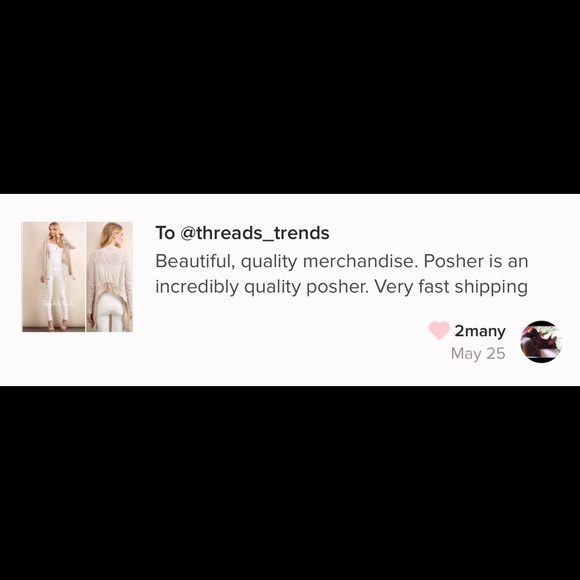Visit the @threads_trends profile mention
The image size is (580, 580).
click(254, 233)
